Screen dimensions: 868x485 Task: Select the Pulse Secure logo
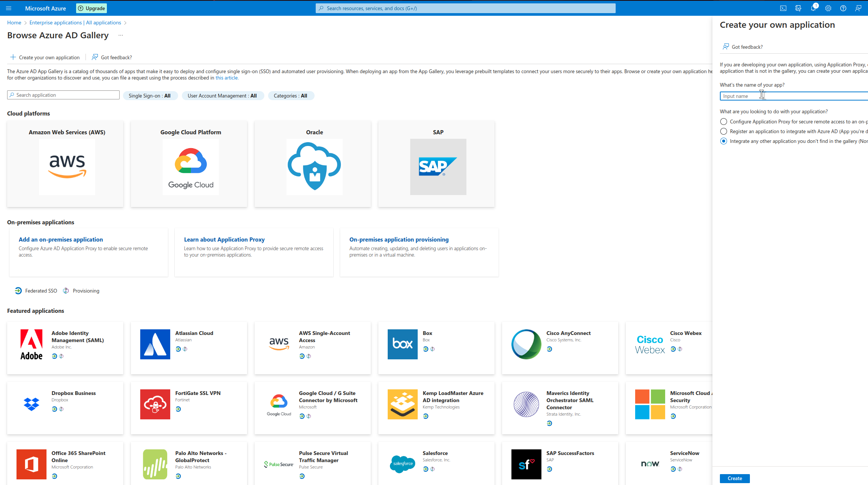279,464
